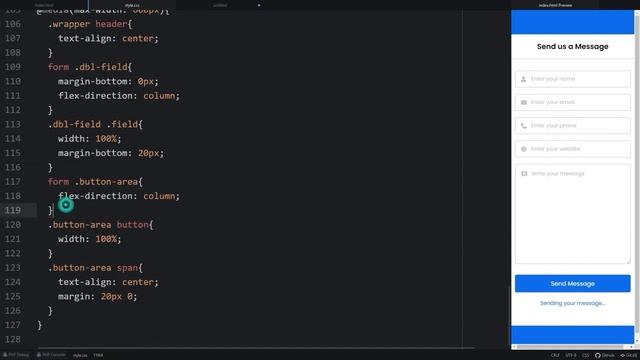Click the message icon in the textarea
640x360 pixels.
point(524,173)
